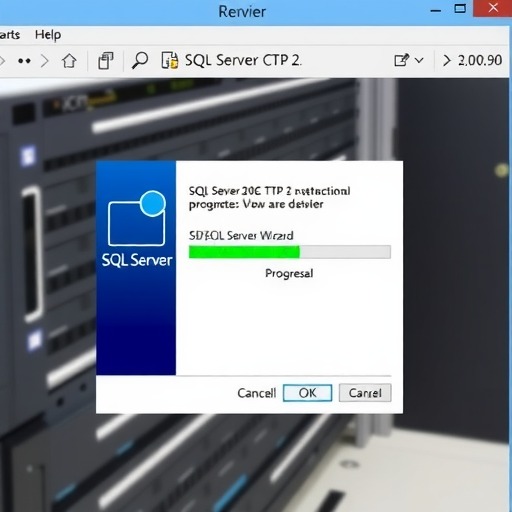Image resolution: width=512 pixels, height=512 pixels.
Task: Click the copy documents toolbar icon
Action: (x=106, y=61)
